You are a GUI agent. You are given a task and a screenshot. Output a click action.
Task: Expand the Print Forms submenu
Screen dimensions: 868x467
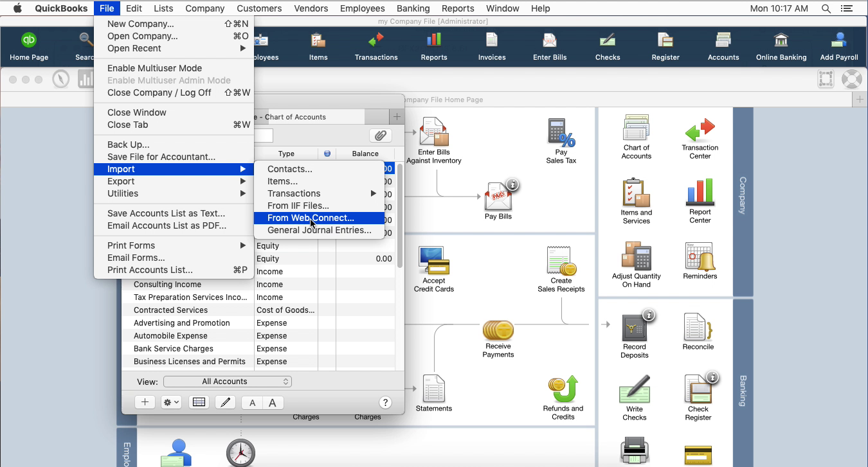pos(174,245)
